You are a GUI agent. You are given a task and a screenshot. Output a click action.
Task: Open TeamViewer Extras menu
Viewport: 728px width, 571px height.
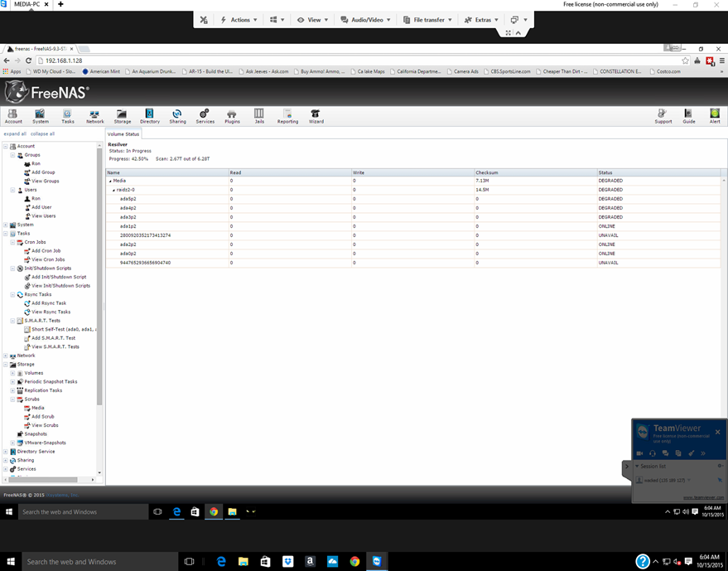tap(481, 20)
